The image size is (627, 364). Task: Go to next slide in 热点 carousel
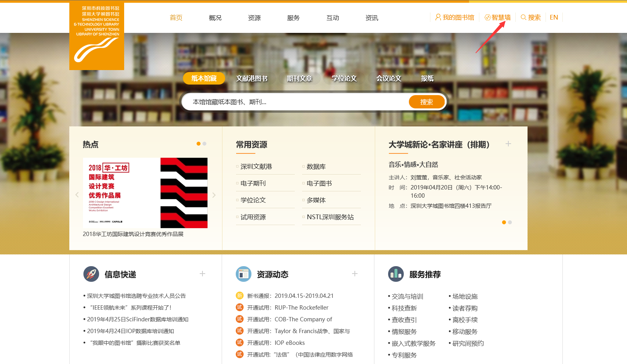[214, 195]
